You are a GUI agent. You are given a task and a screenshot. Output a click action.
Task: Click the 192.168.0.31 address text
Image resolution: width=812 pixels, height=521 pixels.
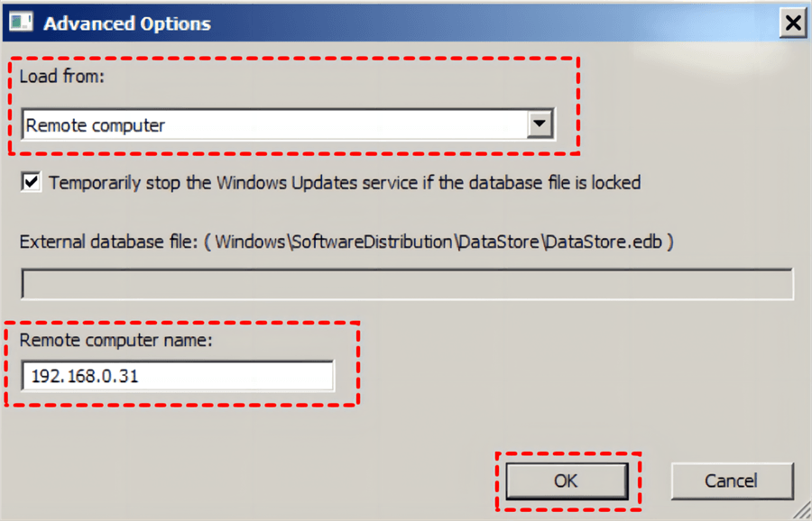(x=85, y=376)
